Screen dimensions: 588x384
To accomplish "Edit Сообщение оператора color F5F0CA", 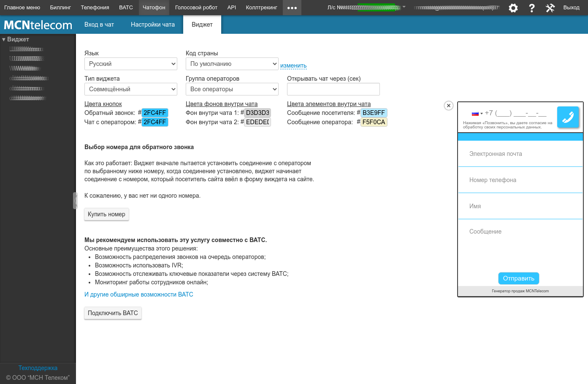I will coord(374,122).
